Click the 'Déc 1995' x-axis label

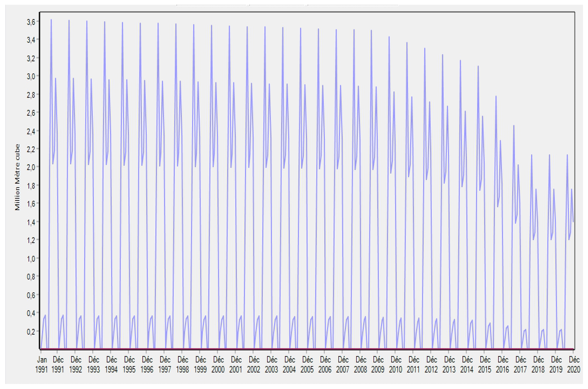(x=129, y=365)
